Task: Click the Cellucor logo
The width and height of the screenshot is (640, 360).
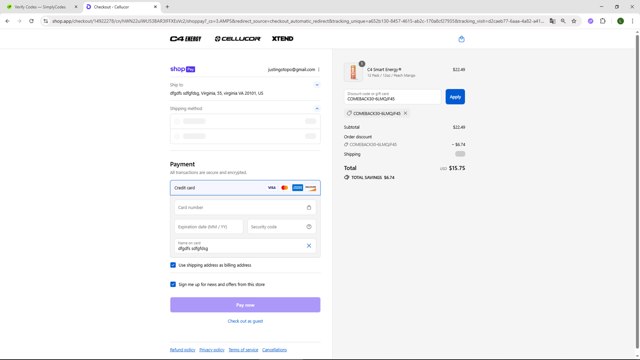Action: (x=238, y=39)
